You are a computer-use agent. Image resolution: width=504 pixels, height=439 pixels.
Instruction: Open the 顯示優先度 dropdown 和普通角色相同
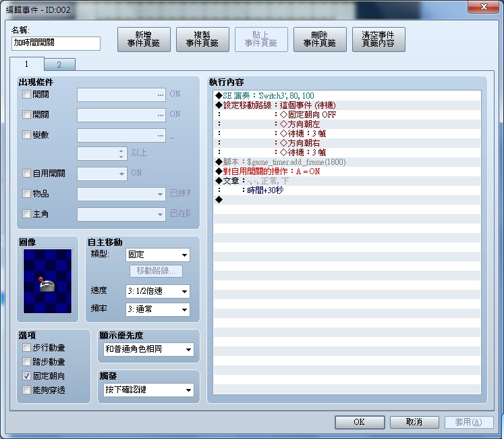tap(148, 349)
